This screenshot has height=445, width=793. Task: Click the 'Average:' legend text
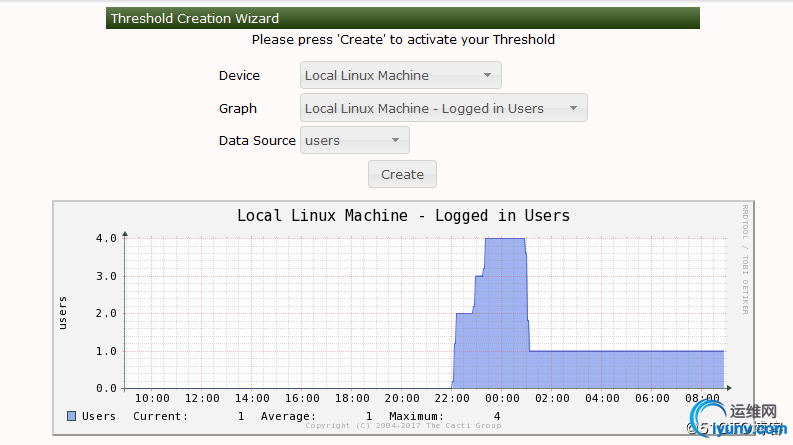tap(288, 416)
